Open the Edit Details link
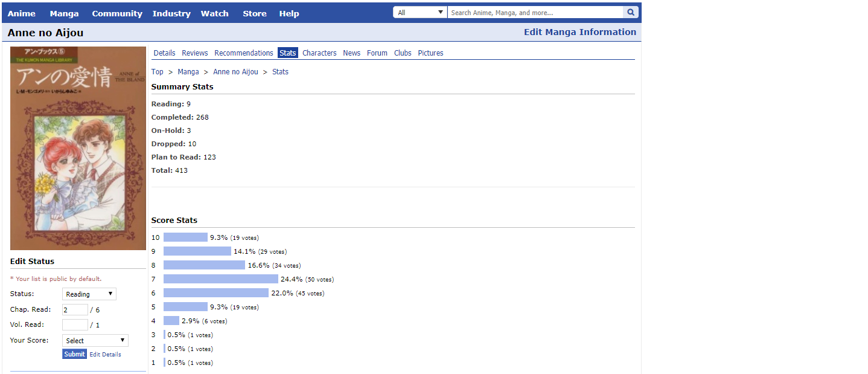Viewport: 868px width, 374px height. pos(105,355)
